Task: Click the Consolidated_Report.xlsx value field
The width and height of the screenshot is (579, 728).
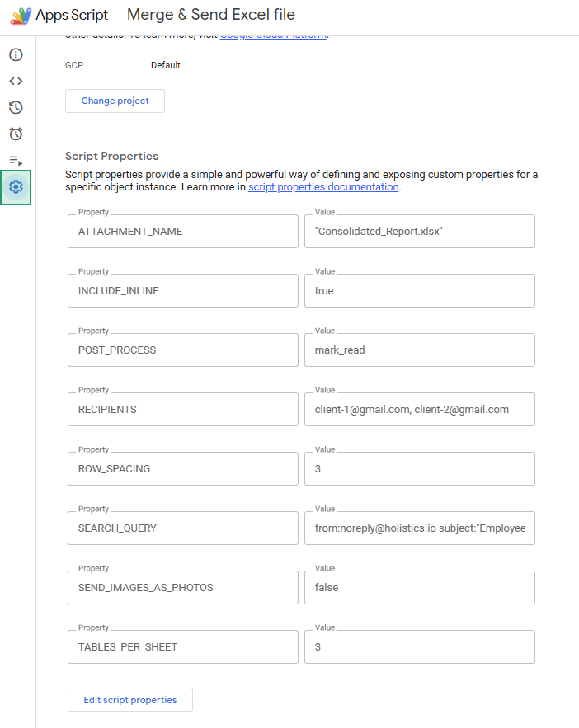Action: coord(419,231)
